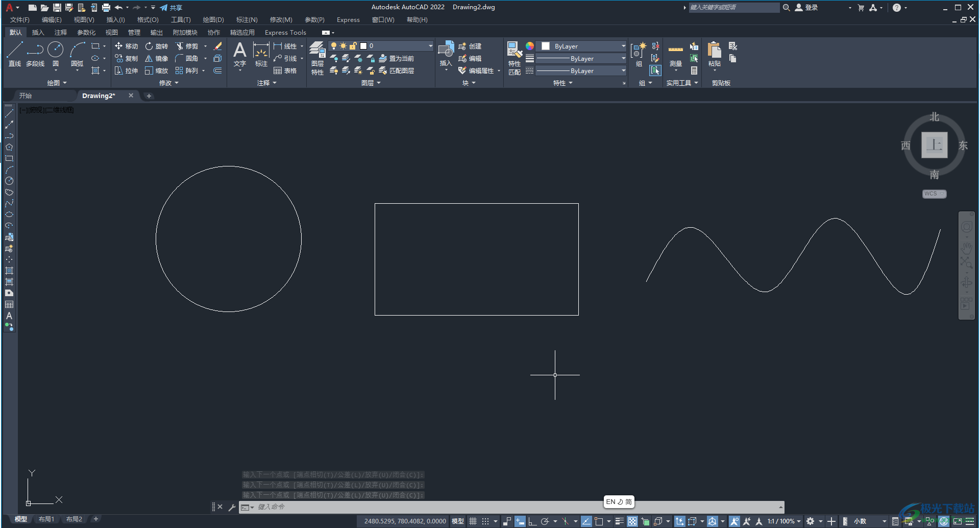Switch to the Insert (插入) ribbon tab
Image resolution: width=980 pixels, height=528 pixels.
[x=38, y=32]
